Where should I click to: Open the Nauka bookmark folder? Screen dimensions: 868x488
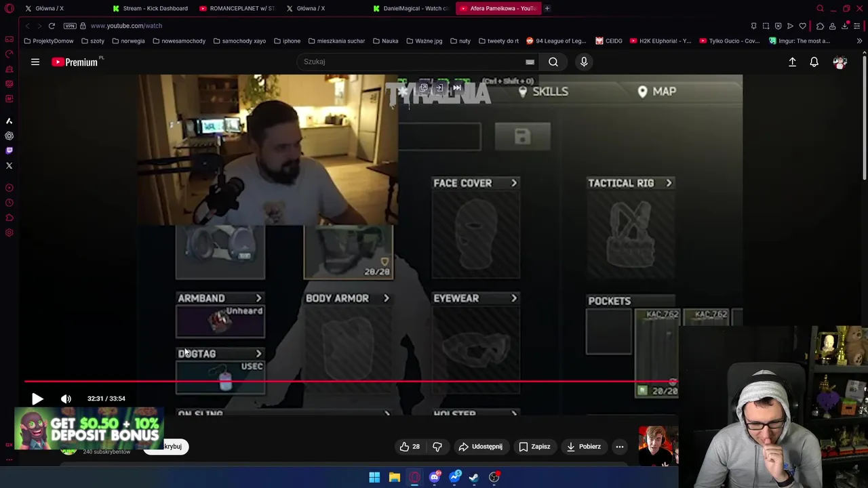click(x=385, y=41)
